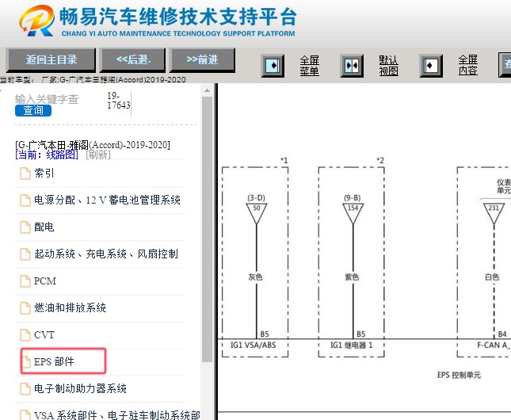Click the file icon beside 配电
Screen dimensions: 511x420
click(x=25, y=227)
